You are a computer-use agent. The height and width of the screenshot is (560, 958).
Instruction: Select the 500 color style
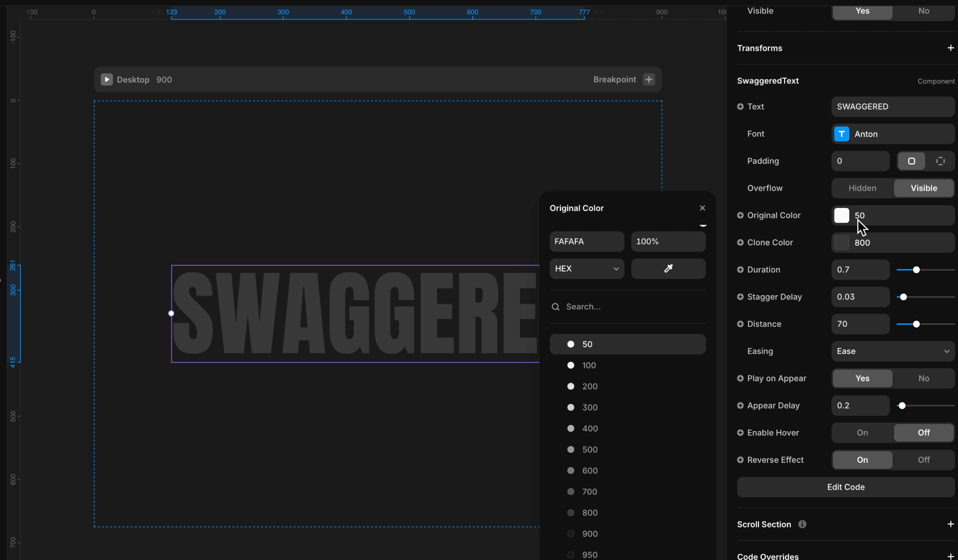(x=590, y=449)
